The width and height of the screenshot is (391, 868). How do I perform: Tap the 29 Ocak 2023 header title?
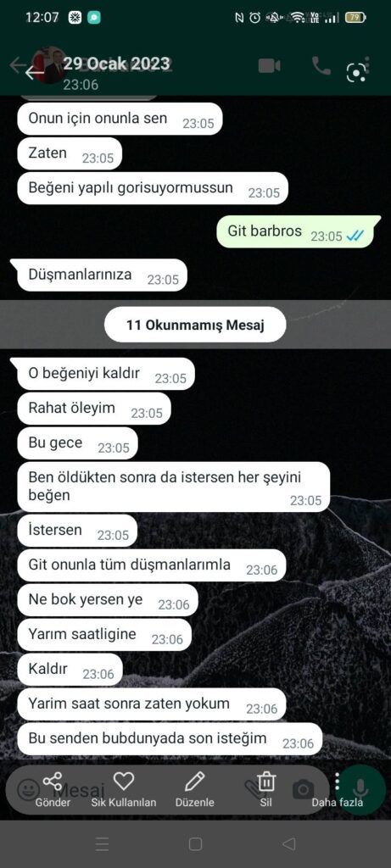point(116,64)
